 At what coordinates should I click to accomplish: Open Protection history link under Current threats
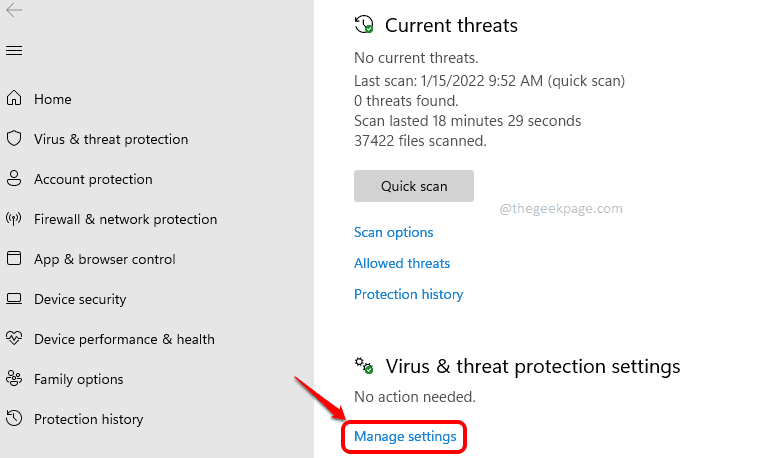(x=408, y=294)
